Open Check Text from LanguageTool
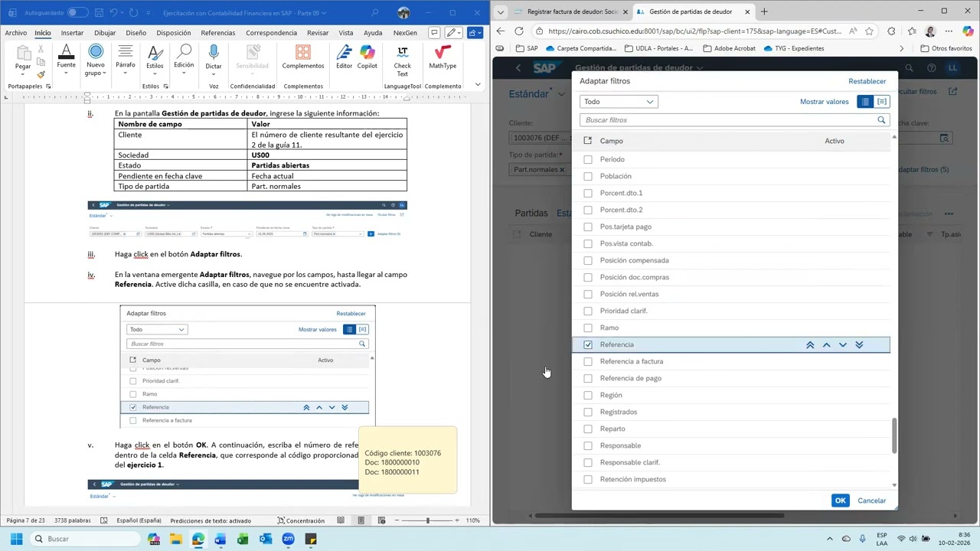The image size is (980, 551). [403, 60]
